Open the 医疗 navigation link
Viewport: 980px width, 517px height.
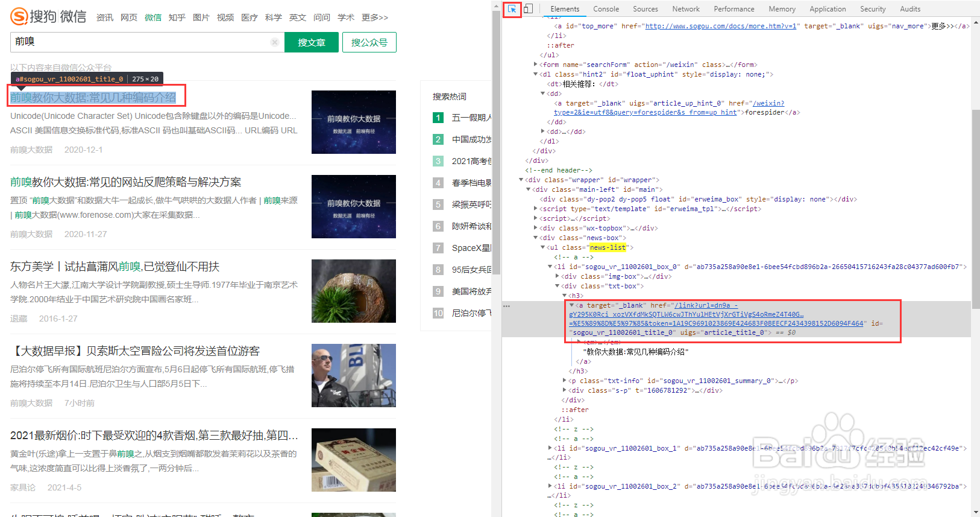[250, 17]
